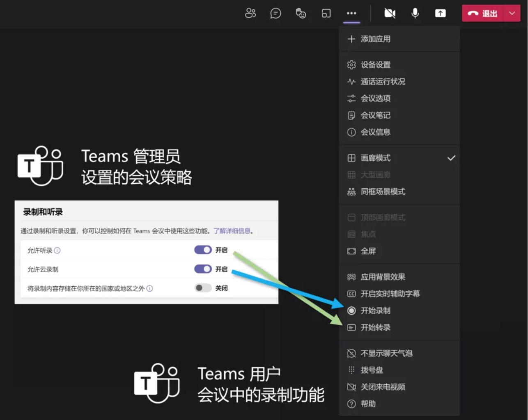Screen dimensions: 528x420
Task: Click 关闭来电视频 menu item
Action: click(399, 387)
